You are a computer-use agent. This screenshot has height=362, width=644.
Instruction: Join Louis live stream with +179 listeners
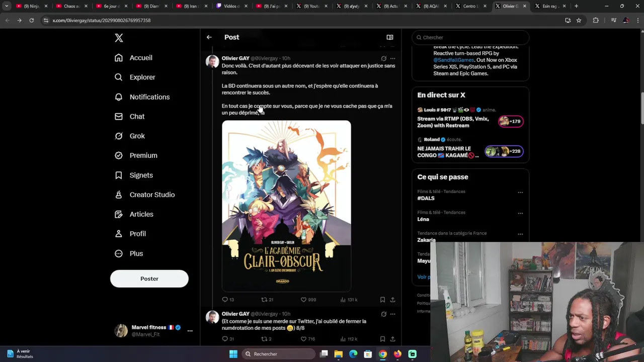511,121
